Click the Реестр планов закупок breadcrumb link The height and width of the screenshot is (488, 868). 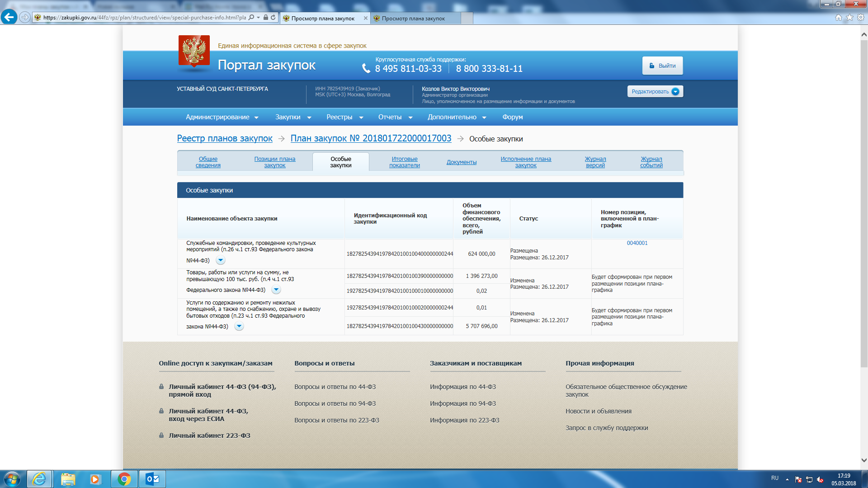pos(225,139)
